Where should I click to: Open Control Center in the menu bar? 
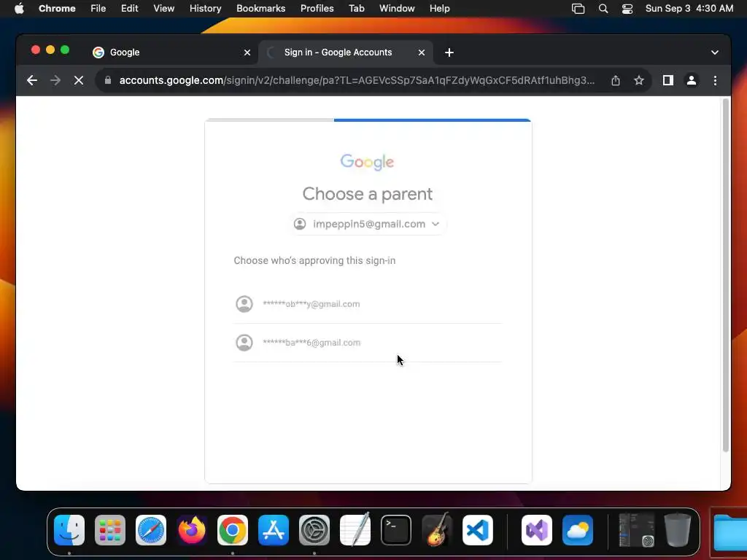pyautogui.click(x=627, y=9)
